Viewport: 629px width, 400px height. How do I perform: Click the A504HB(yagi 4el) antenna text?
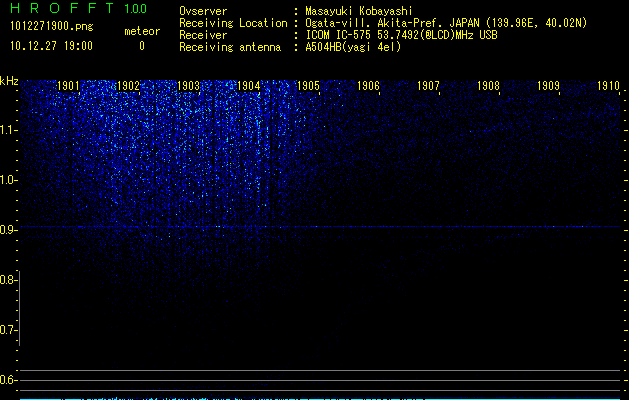click(x=353, y=47)
